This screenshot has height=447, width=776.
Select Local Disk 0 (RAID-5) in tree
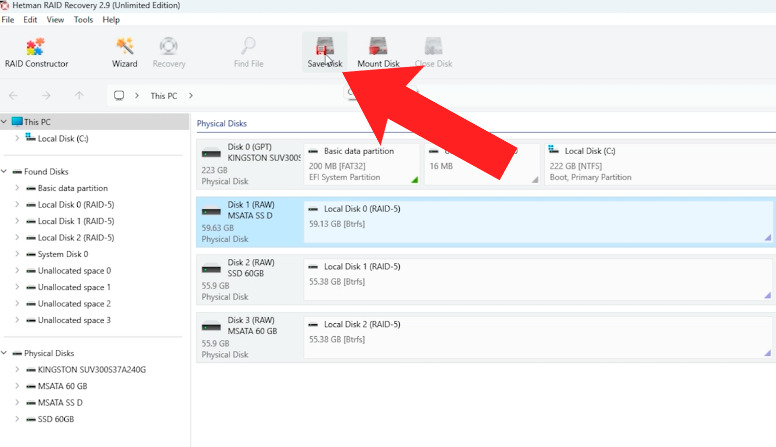point(76,204)
